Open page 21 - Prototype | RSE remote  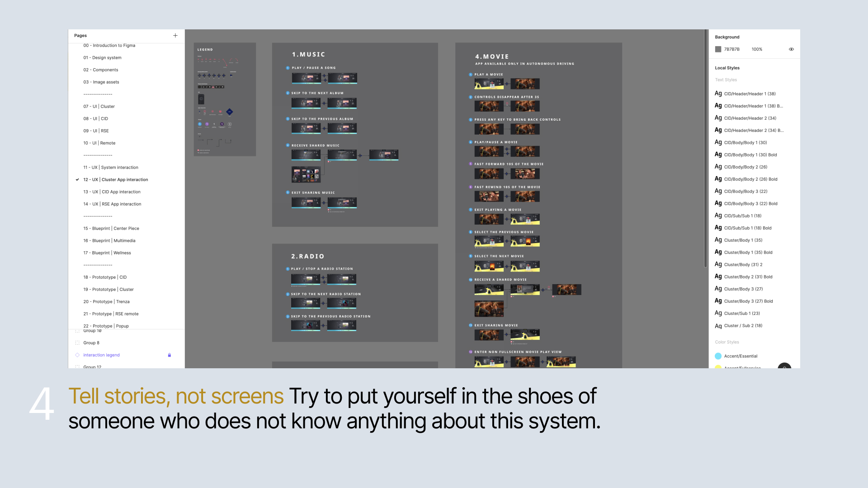coord(111,314)
